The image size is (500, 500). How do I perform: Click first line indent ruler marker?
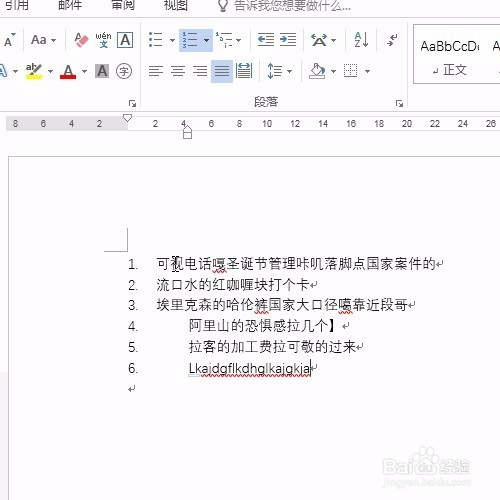point(128,117)
